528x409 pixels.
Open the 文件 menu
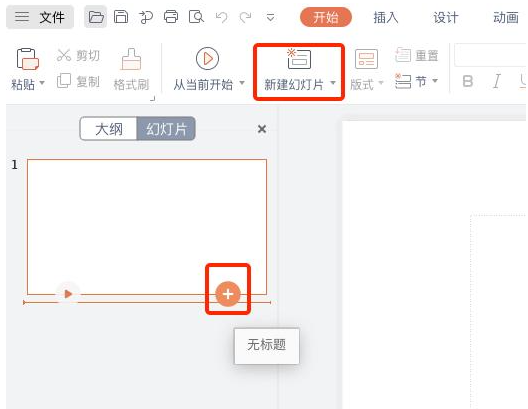coord(40,17)
